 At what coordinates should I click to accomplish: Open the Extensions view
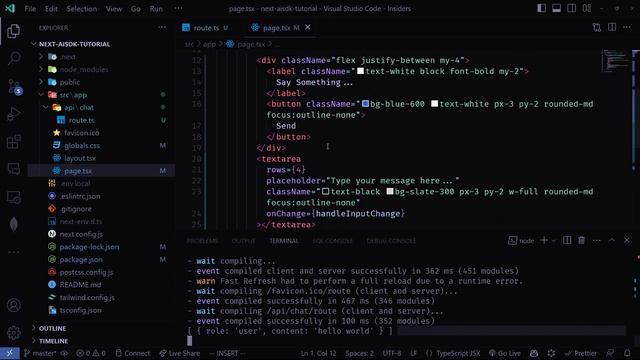tap(13, 142)
